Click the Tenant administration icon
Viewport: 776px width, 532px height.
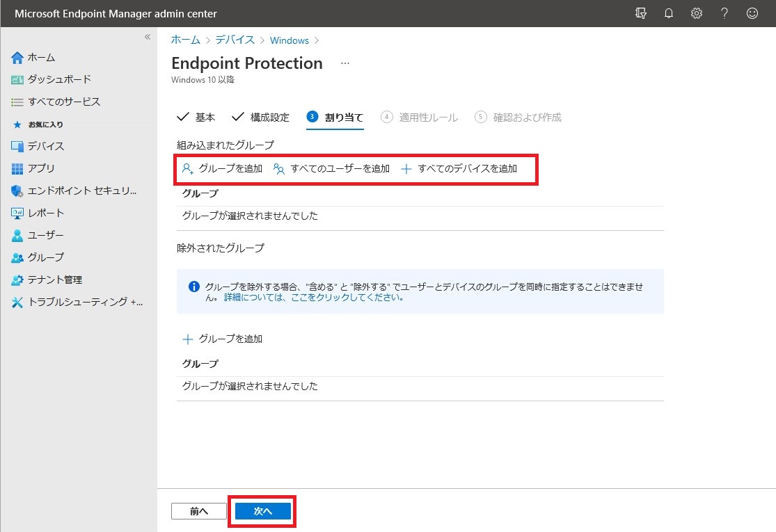point(17,280)
